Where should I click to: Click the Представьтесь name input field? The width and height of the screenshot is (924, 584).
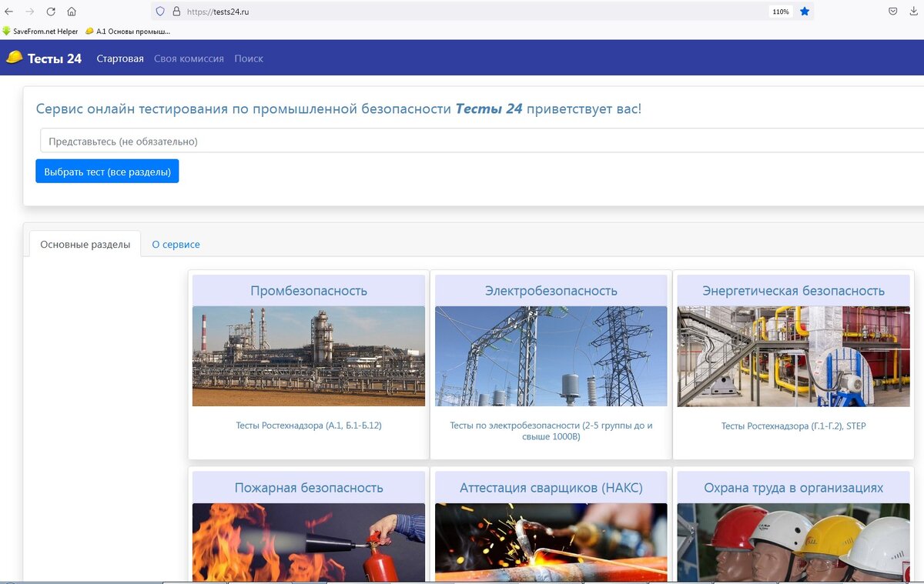pos(482,141)
